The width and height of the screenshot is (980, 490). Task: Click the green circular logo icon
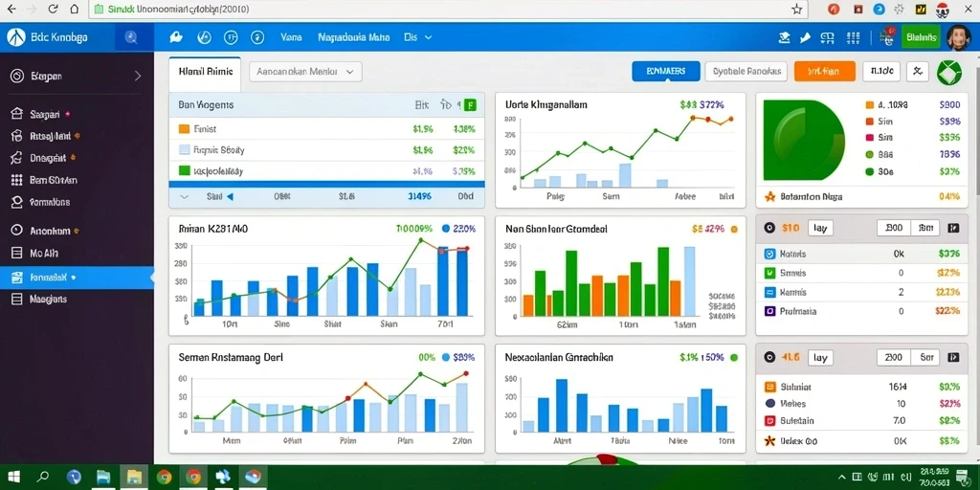948,72
